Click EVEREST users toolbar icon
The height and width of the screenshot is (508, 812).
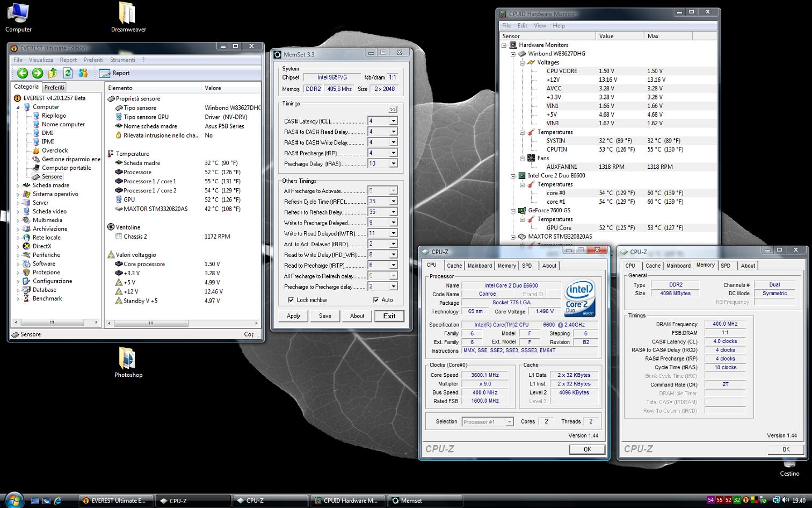click(83, 73)
